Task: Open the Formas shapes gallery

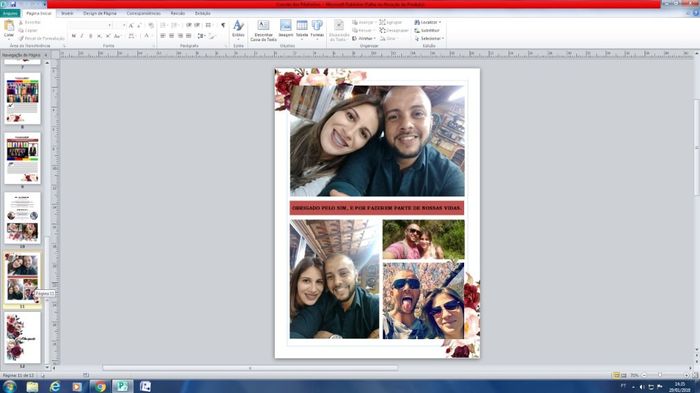Action: coord(317,29)
